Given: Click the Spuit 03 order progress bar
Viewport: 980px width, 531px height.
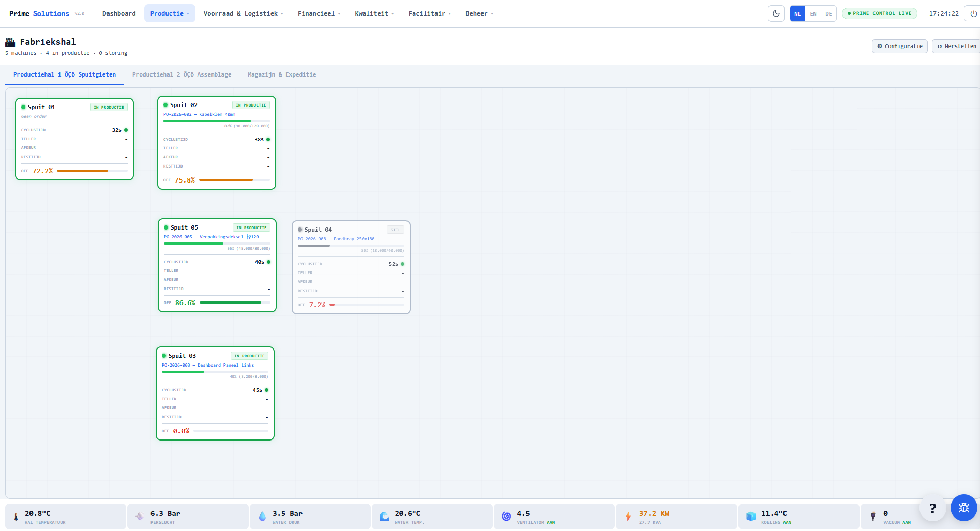Looking at the screenshot, I should [215, 372].
